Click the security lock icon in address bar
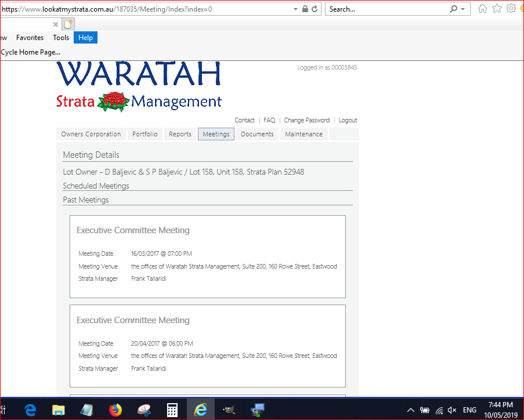 [x=305, y=9]
